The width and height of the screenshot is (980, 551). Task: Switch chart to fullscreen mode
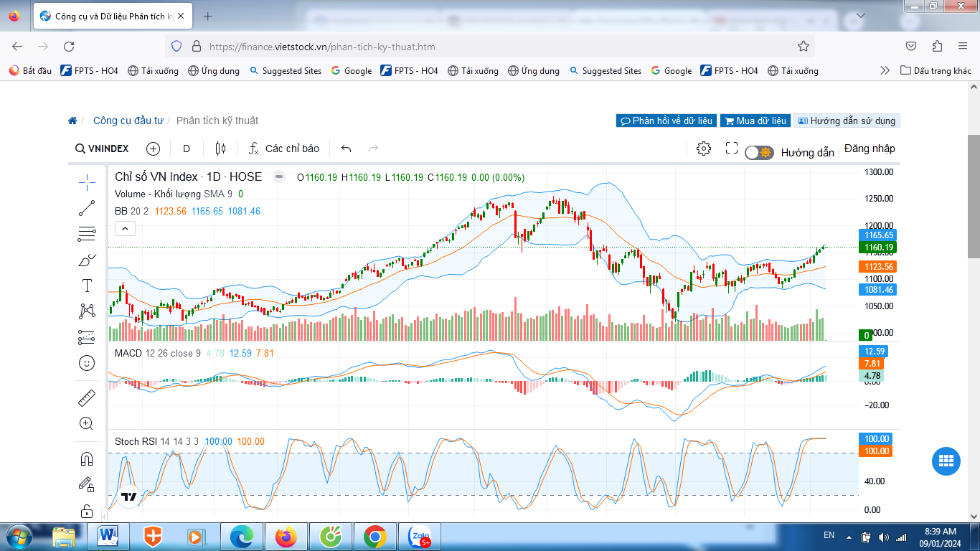[x=732, y=149]
